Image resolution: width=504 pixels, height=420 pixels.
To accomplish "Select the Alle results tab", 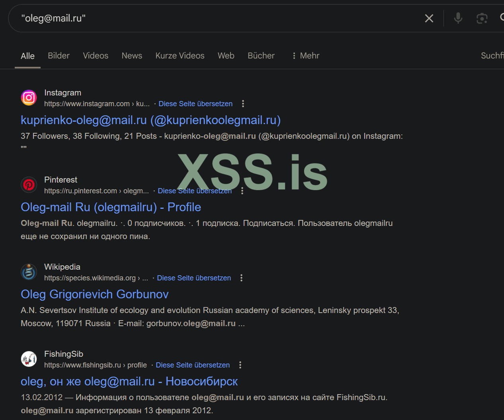I will tap(27, 56).
